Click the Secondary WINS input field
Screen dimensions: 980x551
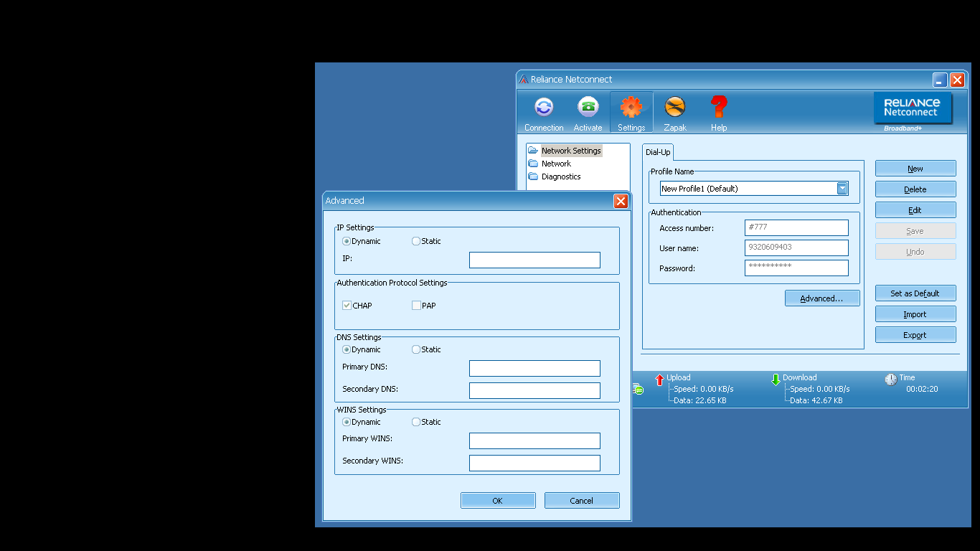pyautogui.click(x=534, y=463)
